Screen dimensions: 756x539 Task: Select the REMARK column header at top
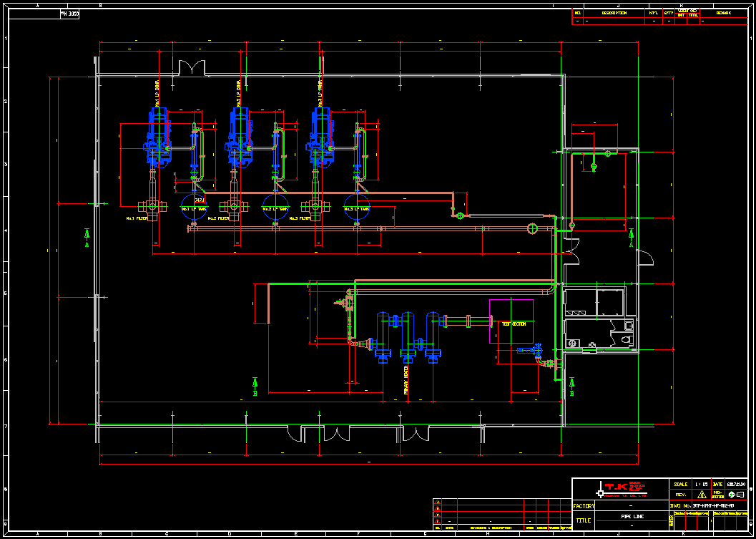point(722,13)
